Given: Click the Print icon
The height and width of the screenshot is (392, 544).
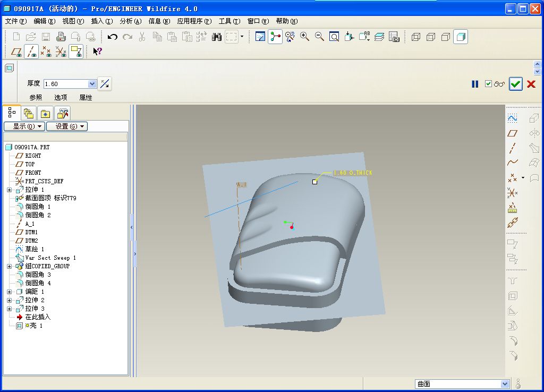Looking at the screenshot, I should coord(61,37).
